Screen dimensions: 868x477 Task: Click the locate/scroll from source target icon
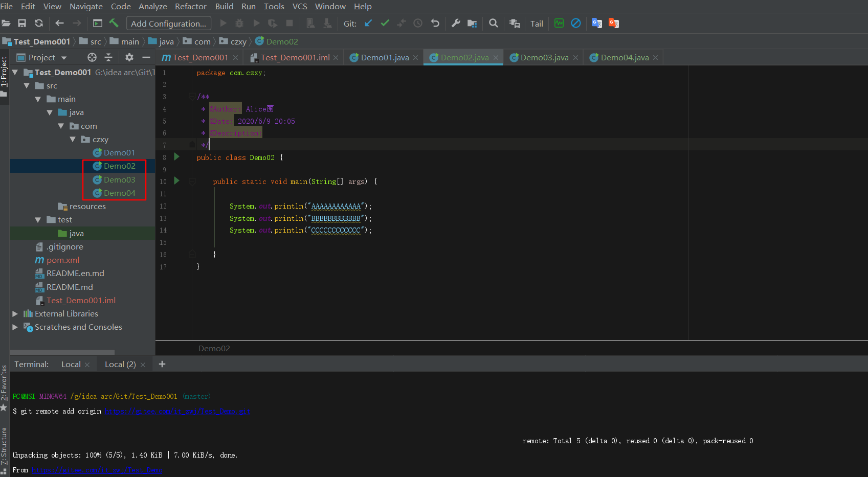pos(92,57)
